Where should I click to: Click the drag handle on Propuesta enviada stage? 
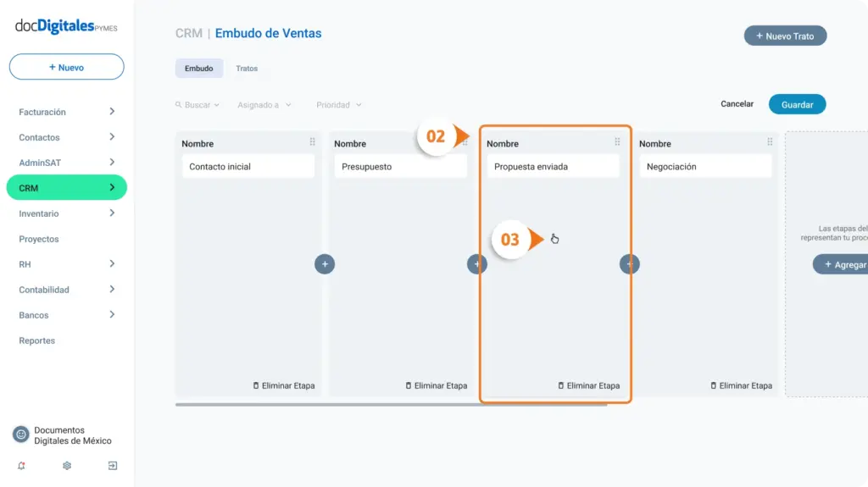(617, 142)
